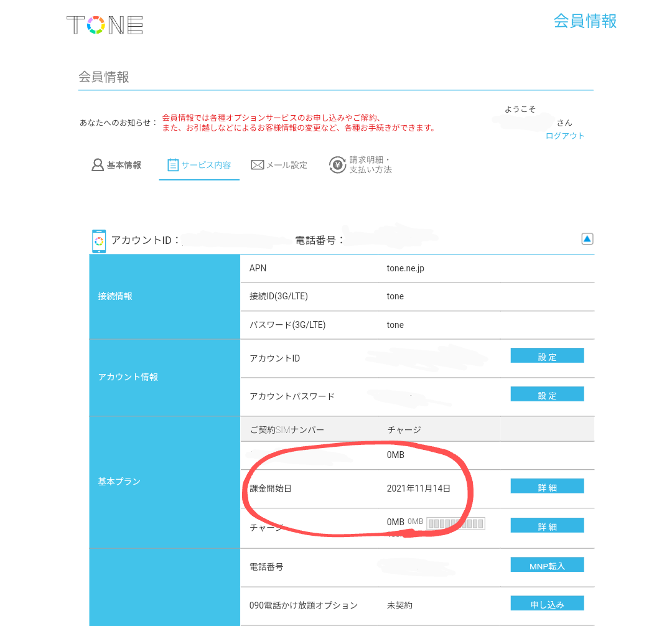
Task: Click the TONE logo
Action: tap(105, 25)
